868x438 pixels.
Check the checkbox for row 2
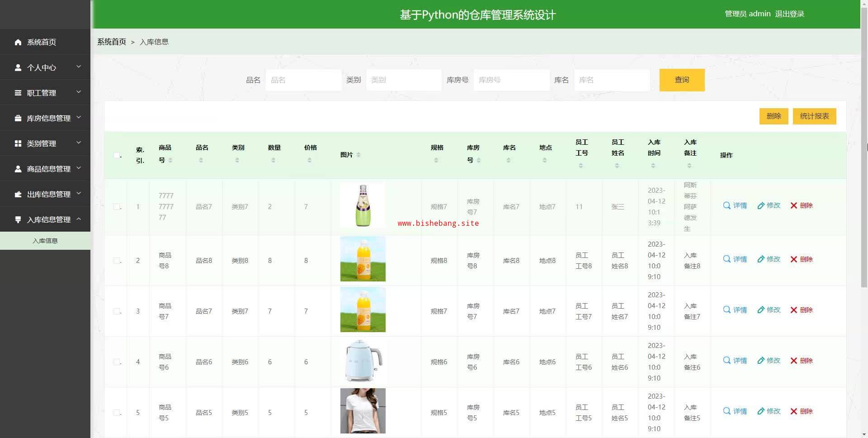117,261
